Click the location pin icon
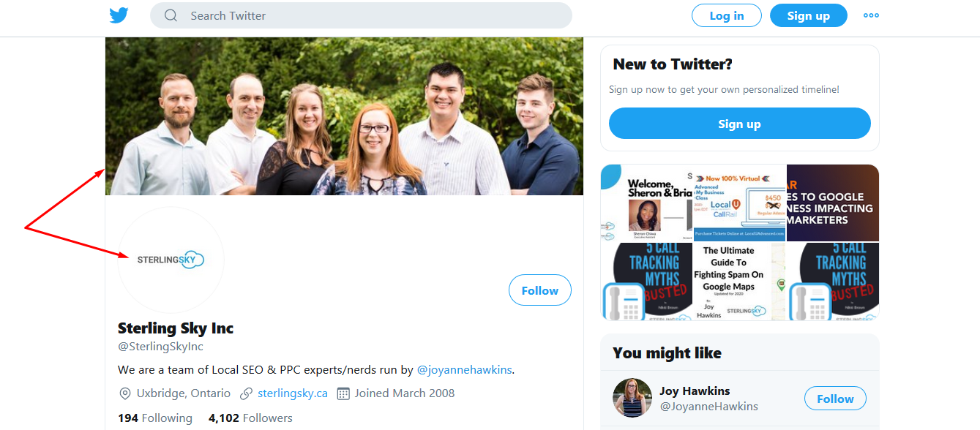Viewport: 980px width, 430px height. click(x=125, y=393)
